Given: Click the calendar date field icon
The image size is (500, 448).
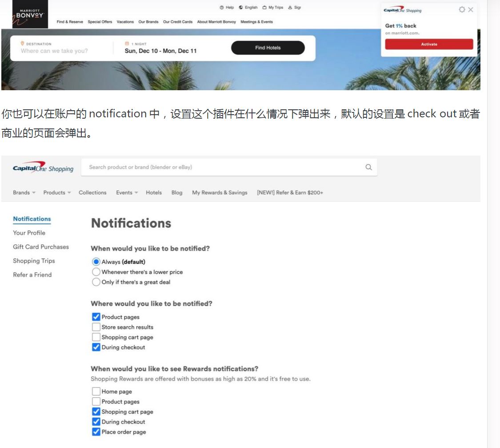Looking at the screenshot, I should (127, 44).
